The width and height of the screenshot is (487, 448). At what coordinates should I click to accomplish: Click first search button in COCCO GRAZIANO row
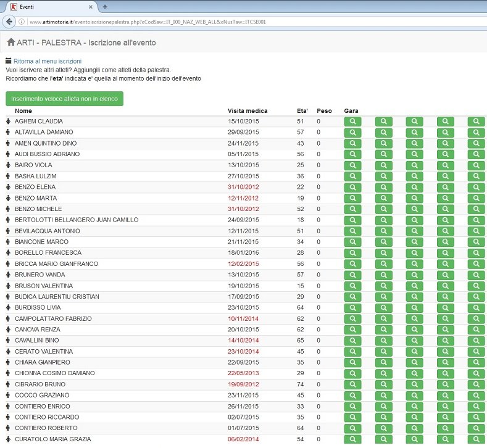[352, 396]
